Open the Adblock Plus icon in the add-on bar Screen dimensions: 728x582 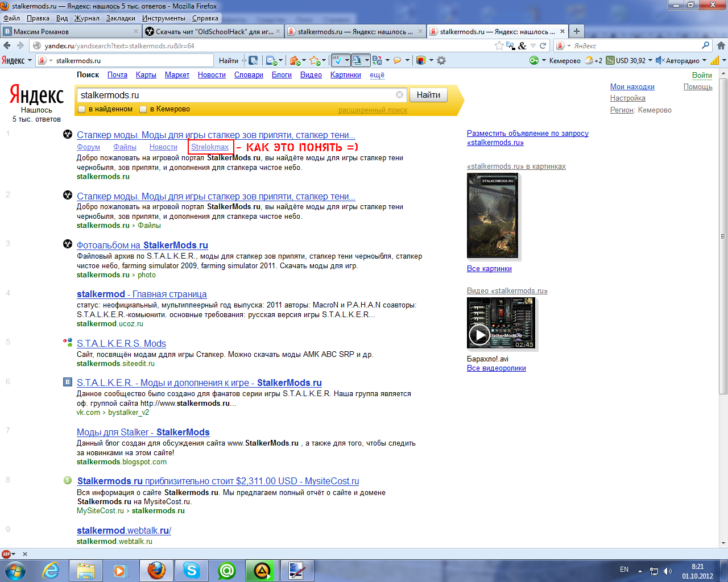(x=6, y=554)
